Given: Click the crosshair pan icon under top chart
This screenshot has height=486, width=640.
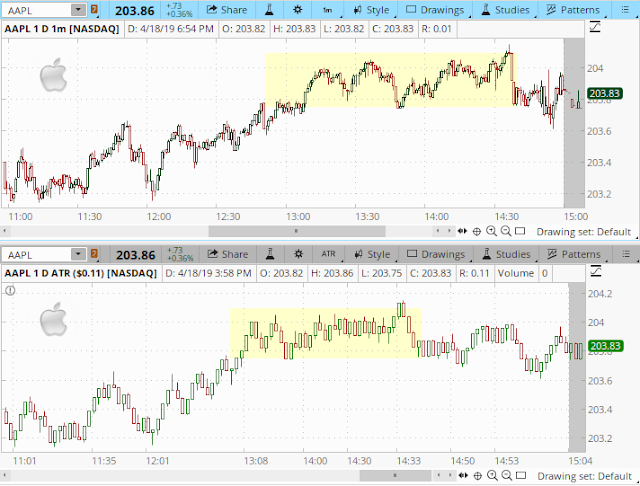Looking at the screenshot, I should 476,231.
